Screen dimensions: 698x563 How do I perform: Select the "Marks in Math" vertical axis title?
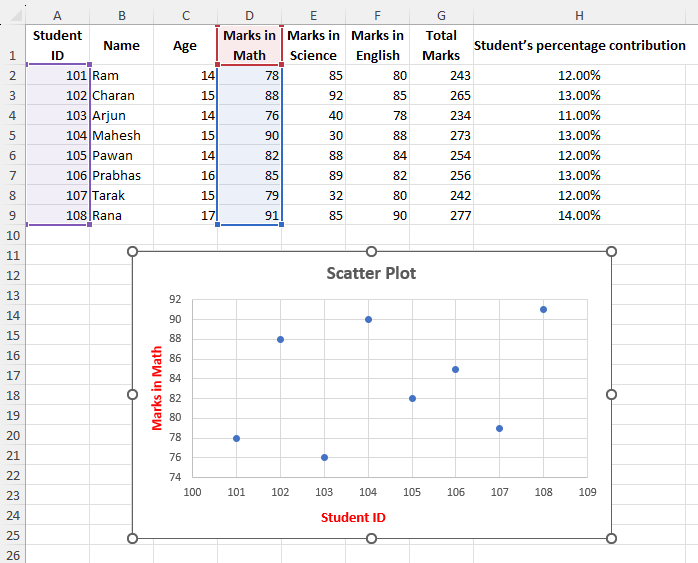coord(157,388)
